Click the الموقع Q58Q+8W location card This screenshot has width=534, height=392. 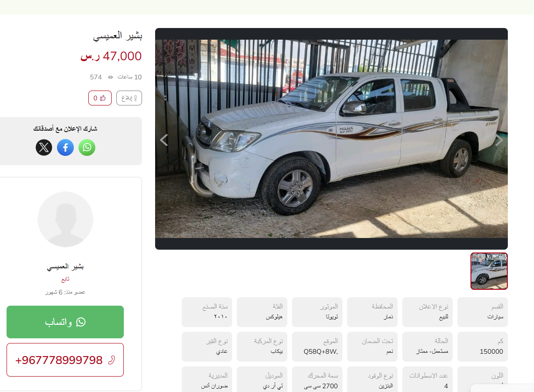tap(317, 347)
